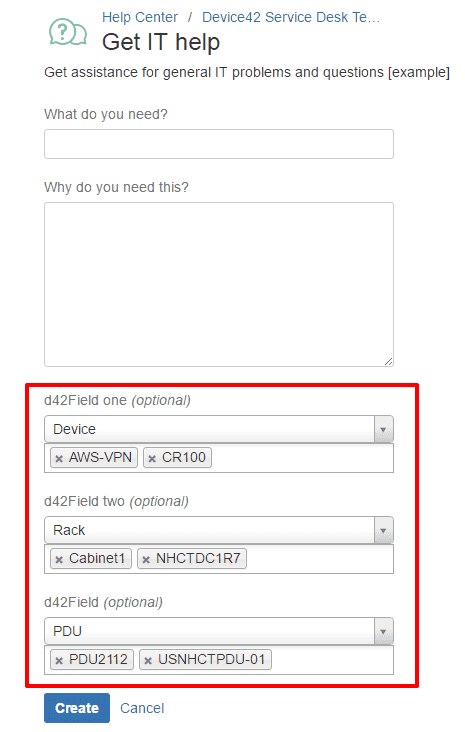465x732 pixels.
Task: Grab the textarea resize handle corner
Action: click(x=388, y=361)
